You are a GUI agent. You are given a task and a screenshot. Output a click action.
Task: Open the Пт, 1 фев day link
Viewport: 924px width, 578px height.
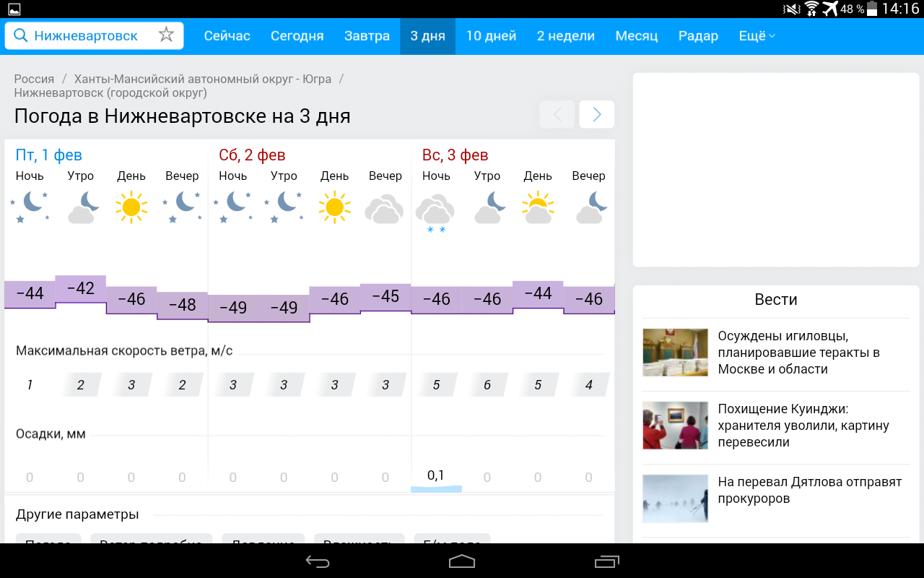[x=49, y=155]
